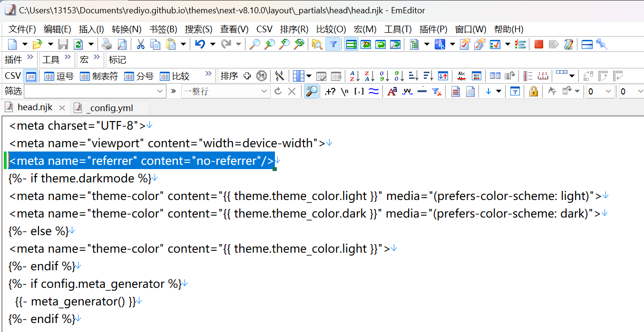Switch to the _config.yml tab
The width and height of the screenshot is (644, 332).
109,108
